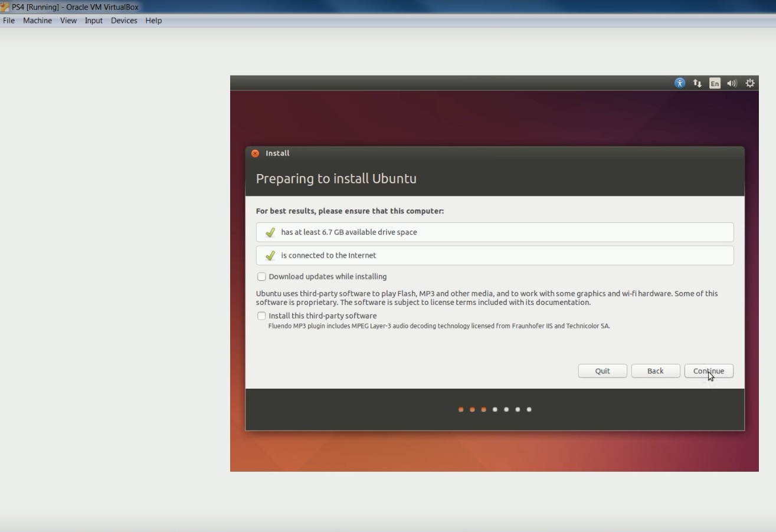Click the drive space check mark
The width and height of the screenshot is (776, 532).
point(270,232)
